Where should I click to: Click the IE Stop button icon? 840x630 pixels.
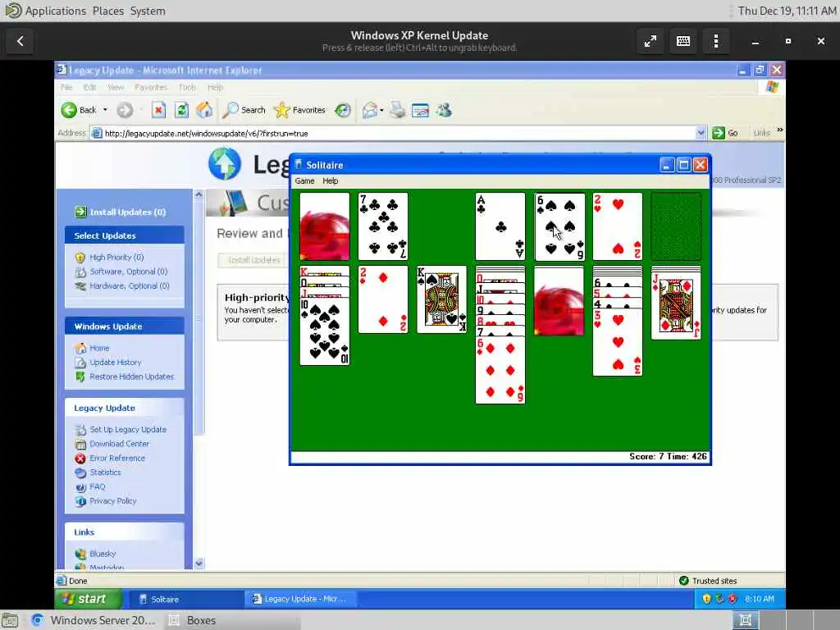click(158, 111)
